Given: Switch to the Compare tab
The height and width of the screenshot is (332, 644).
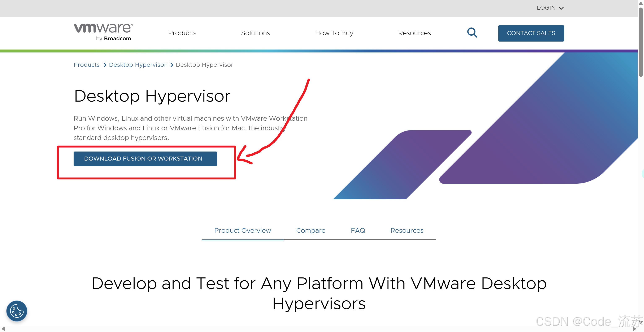Looking at the screenshot, I should point(310,230).
